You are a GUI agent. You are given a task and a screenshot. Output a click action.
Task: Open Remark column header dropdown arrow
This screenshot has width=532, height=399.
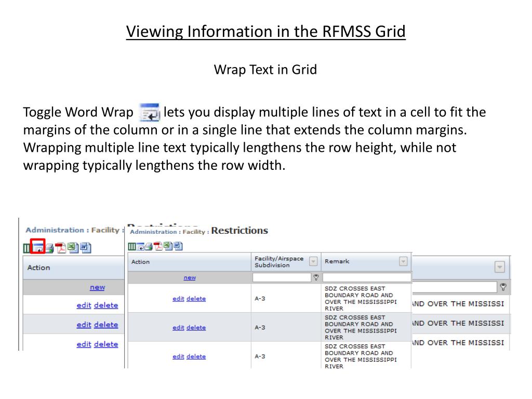pyautogui.click(x=403, y=261)
